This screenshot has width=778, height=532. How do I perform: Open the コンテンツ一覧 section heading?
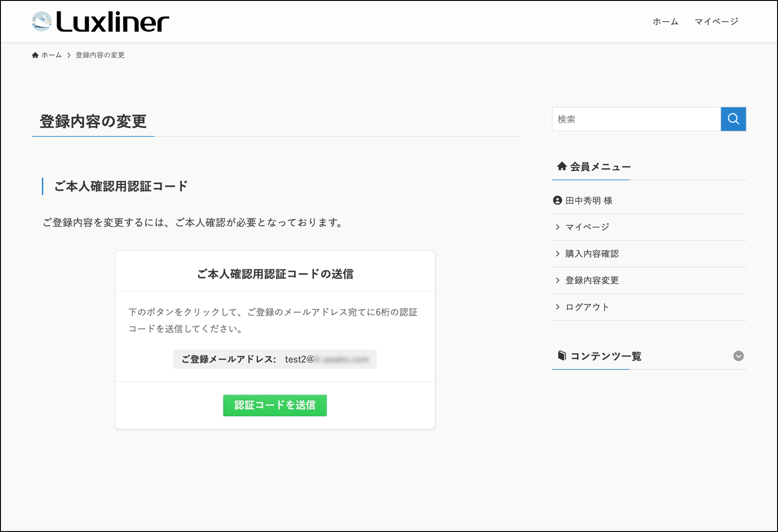(606, 356)
